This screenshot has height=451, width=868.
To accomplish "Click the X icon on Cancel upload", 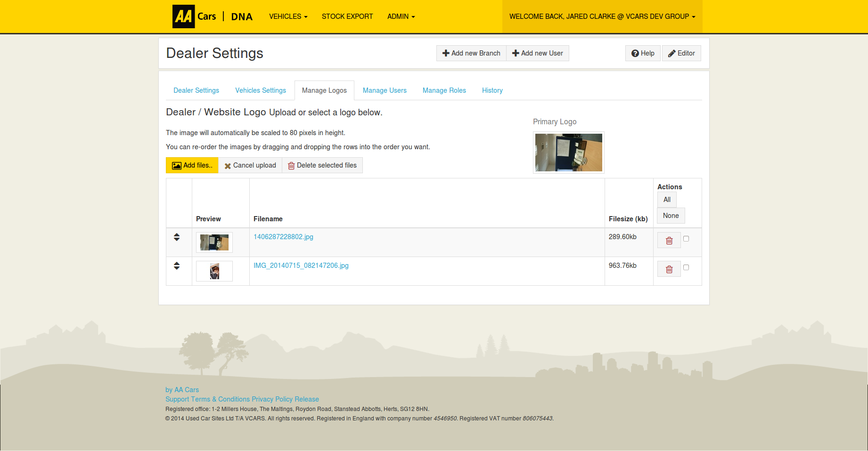I will 228,165.
